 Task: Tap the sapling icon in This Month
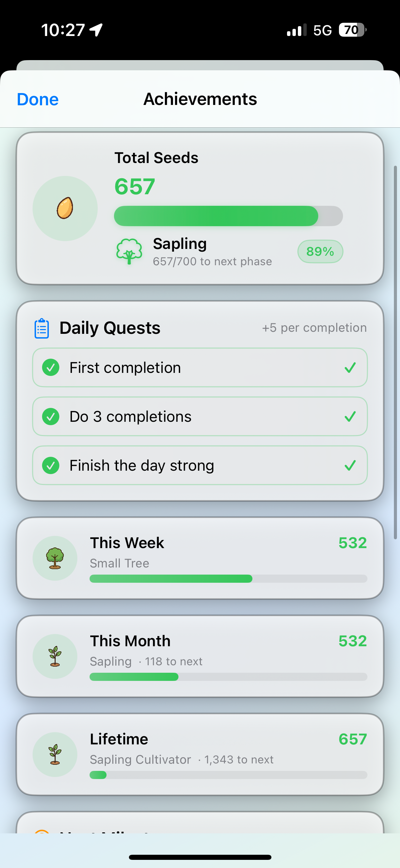[x=55, y=656]
